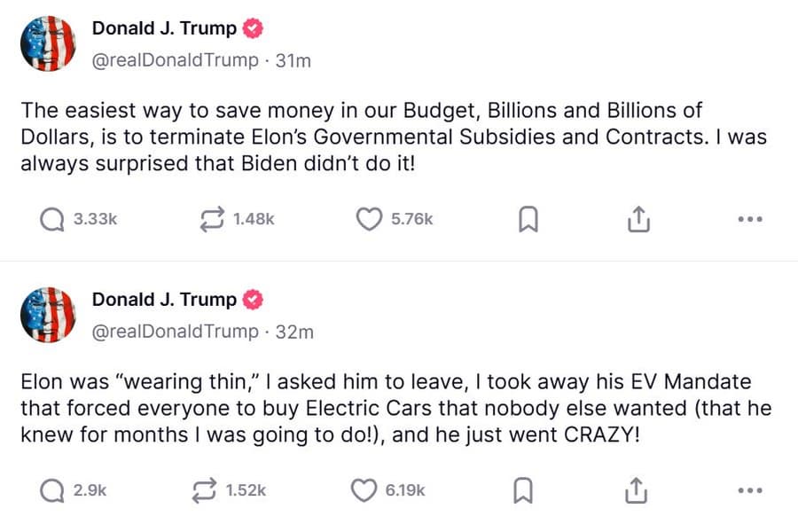Like the post about the EV Mandate
The width and height of the screenshot is (798, 532).
point(364,490)
